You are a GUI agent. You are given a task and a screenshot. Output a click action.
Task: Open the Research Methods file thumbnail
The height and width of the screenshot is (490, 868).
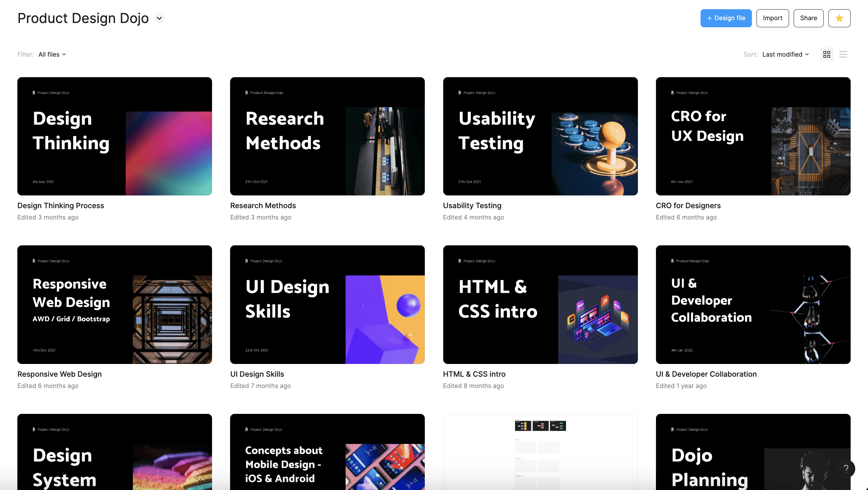[x=327, y=136]
